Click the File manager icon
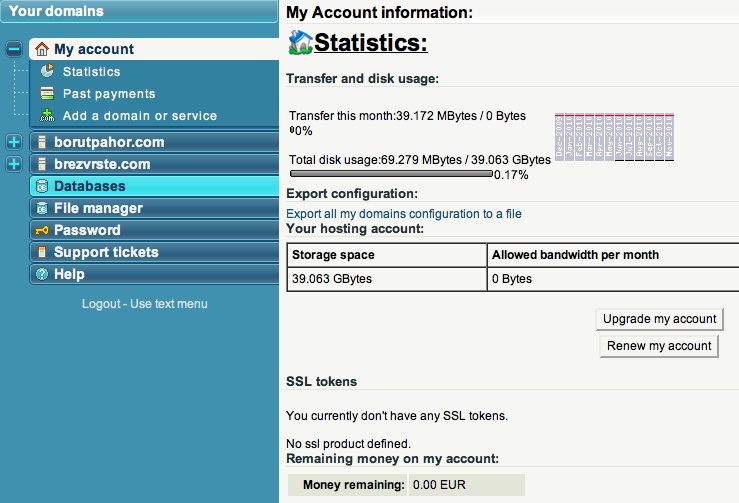The height and width of the screenshot is (503, 739). pyautogui.click(x=42, y=208)
